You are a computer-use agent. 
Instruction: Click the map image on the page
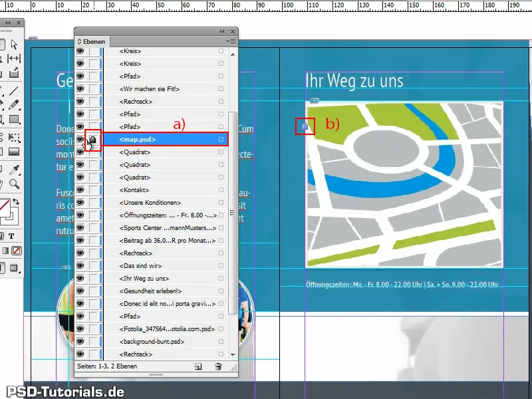[x=404, y=185]
